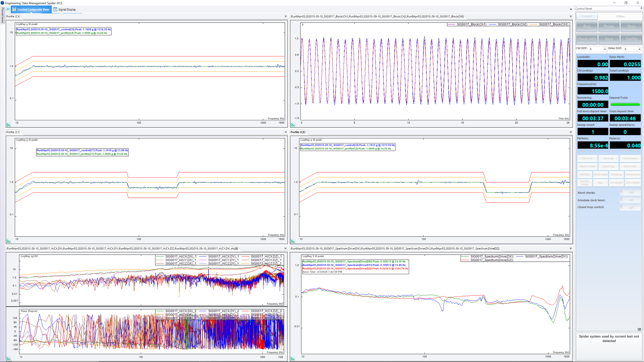
Task: Open the Ctrl DOF dropdown
Action: click(604, 49)
